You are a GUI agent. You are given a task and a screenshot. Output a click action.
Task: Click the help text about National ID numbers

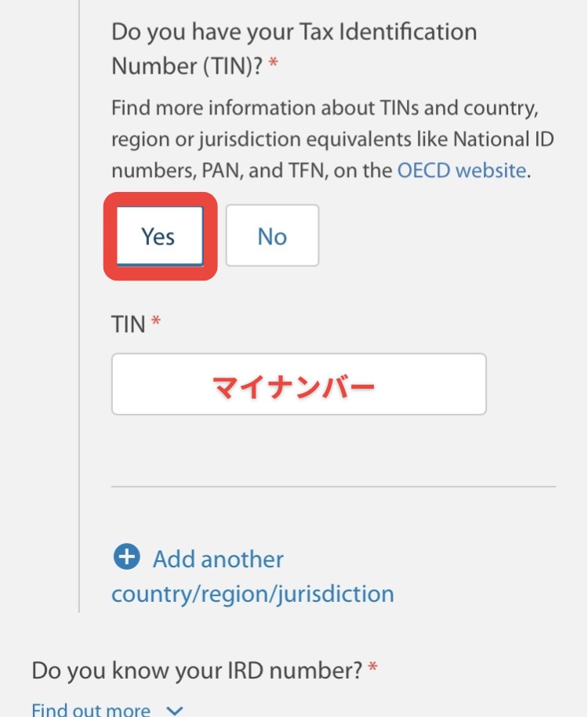[332, 139]
